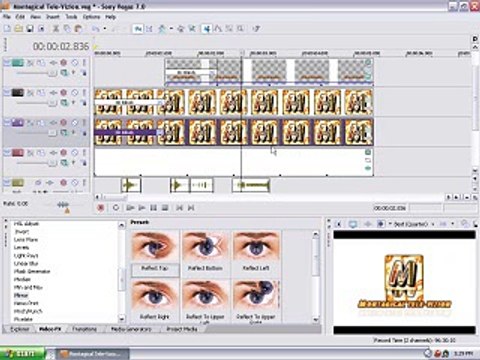Toggle split screen view in preview

[x=381, y=224]
